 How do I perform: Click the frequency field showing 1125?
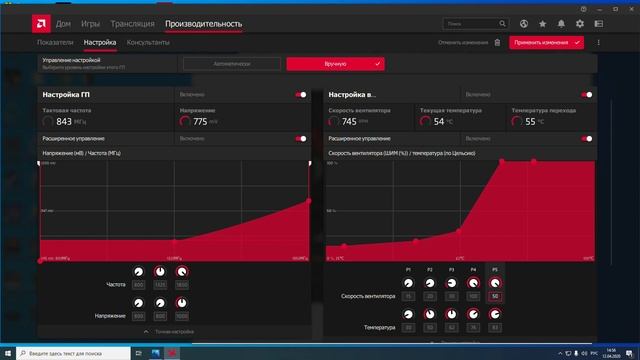pos(160,285)
